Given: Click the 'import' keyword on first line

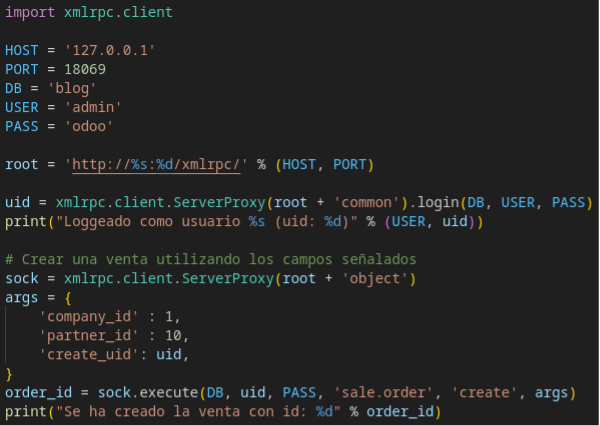Looking at the screenshot, I should click(30, 12).
